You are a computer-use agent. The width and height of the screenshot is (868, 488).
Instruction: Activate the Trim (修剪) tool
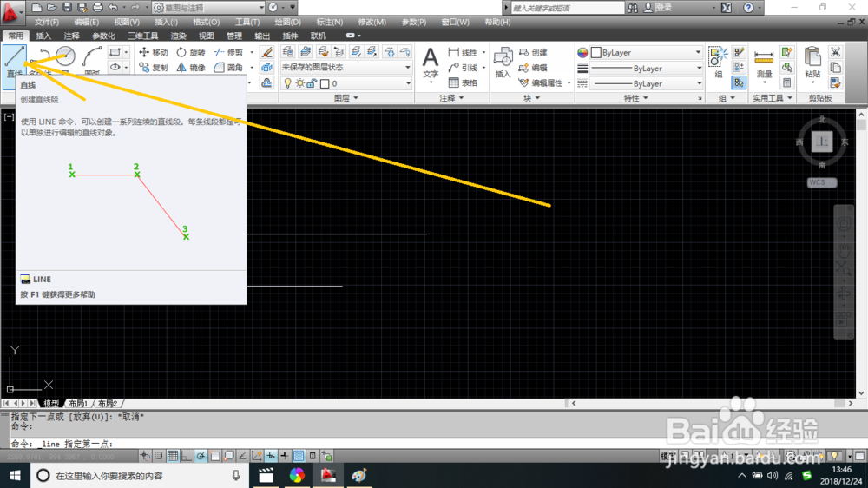coord(228,52)
